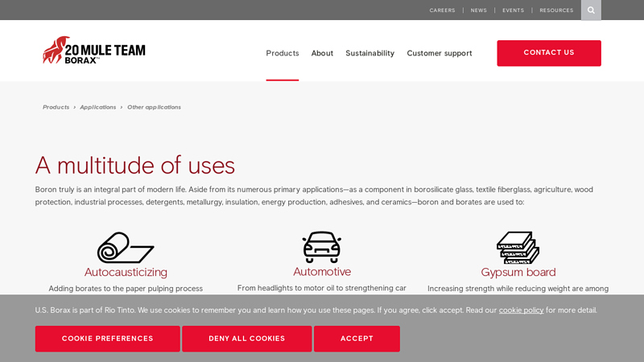Open the Resources link
This screenshot has width=644, height=362.
556,10
